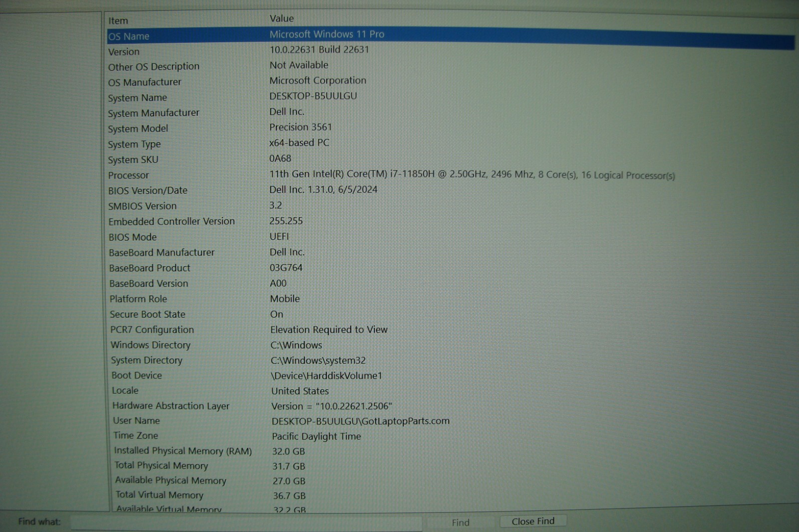
Task: Click the Microsoft Corporation value
Action: (x=318, y=80)
